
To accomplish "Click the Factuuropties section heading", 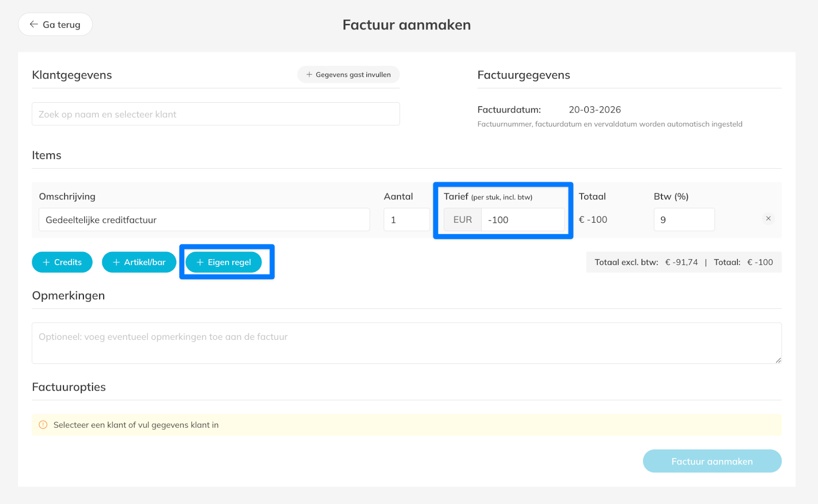I will click(x=69, y=387).
